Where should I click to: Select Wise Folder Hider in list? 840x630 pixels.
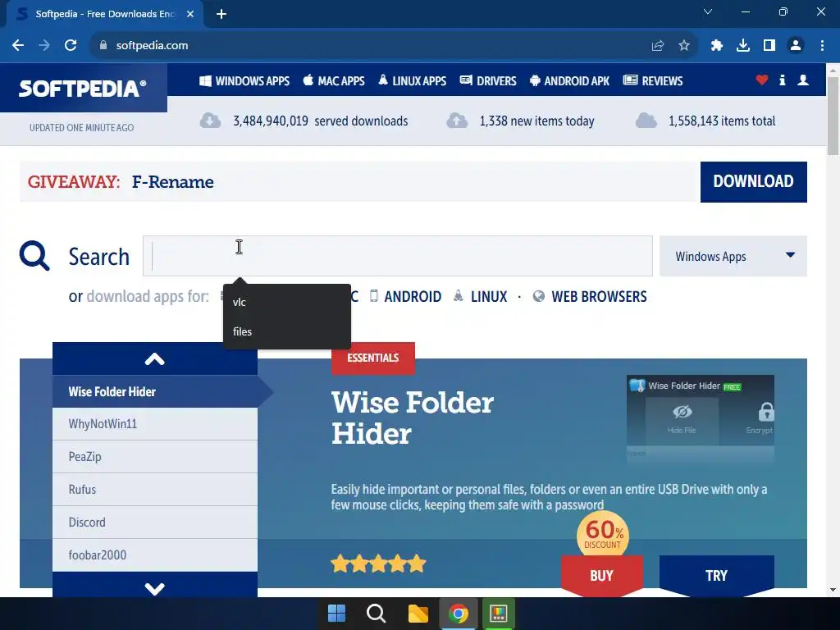155,391
